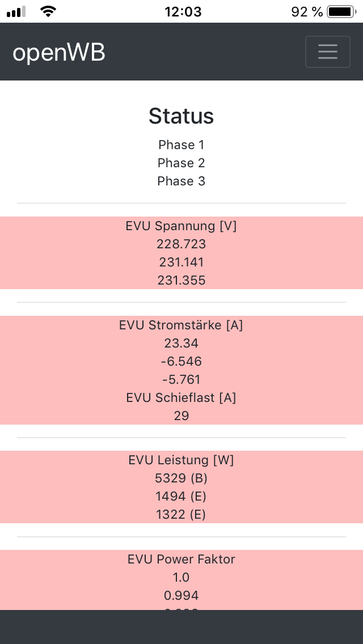Viewport: 363px width, 644px height.
Task: Select the EVU Leistung [W] header
Action: [181, 460]
